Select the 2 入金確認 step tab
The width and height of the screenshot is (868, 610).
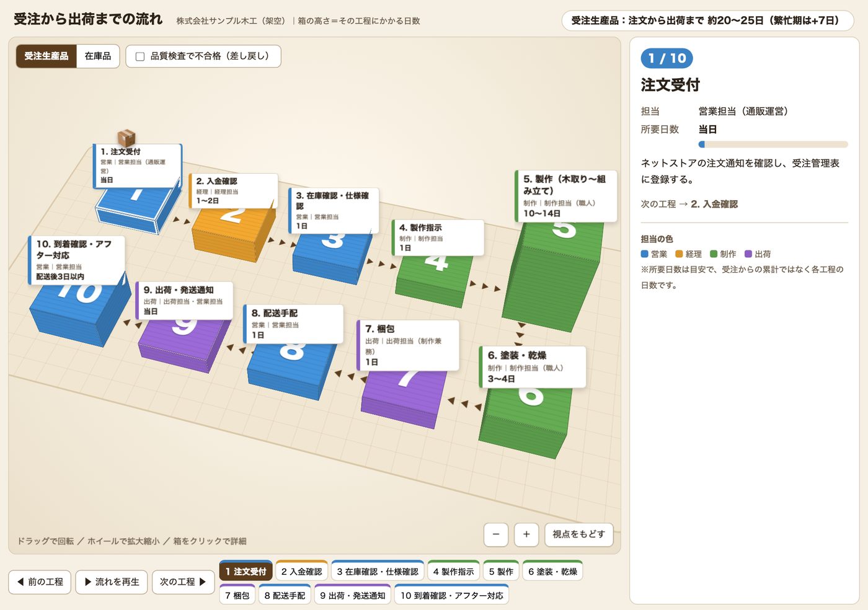[302, 571]
